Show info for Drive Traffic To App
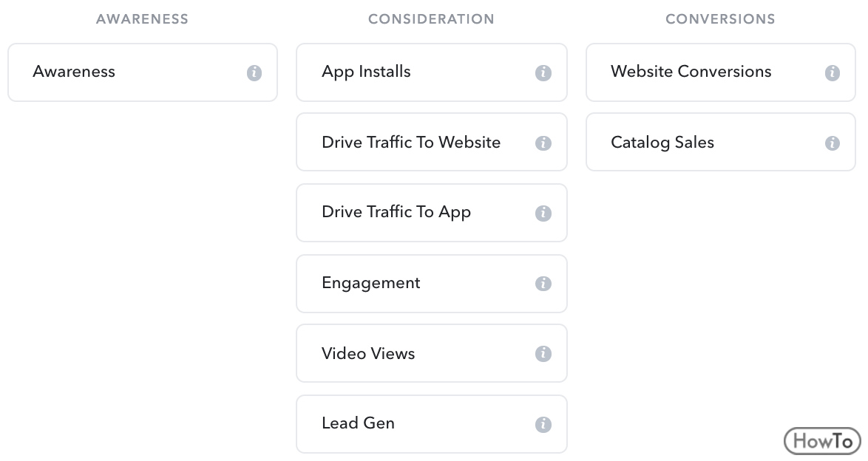Screen dimensions: 868x461 (543, 213)
